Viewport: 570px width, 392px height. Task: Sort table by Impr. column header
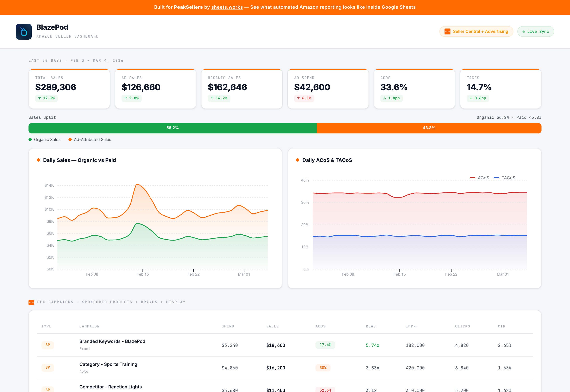[412, 326]
